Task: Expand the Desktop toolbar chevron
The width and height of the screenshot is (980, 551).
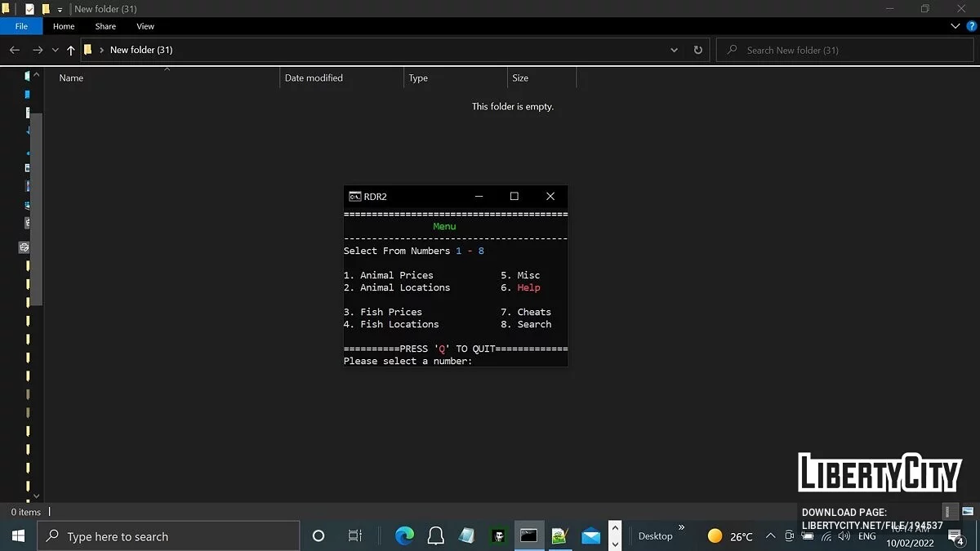Action: coord(680,528)
